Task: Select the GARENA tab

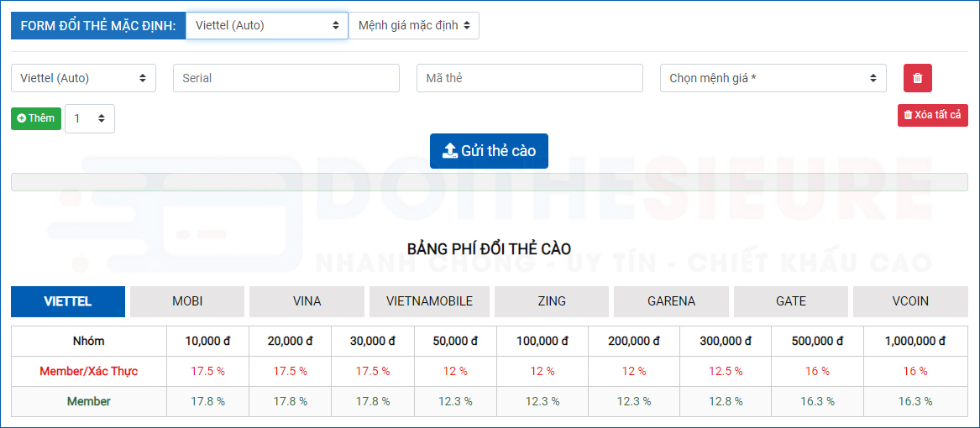Action: 671,301
